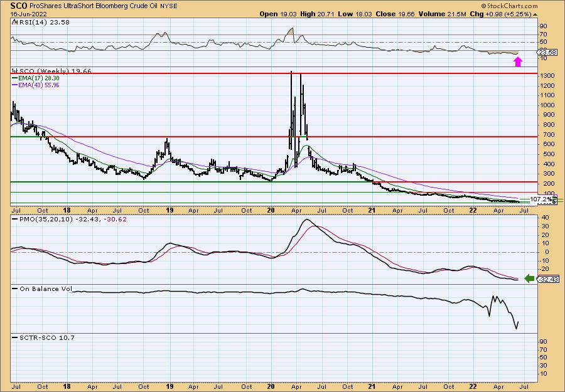Click the price bar icon beside SCO (Weekly)

[15, 71]
